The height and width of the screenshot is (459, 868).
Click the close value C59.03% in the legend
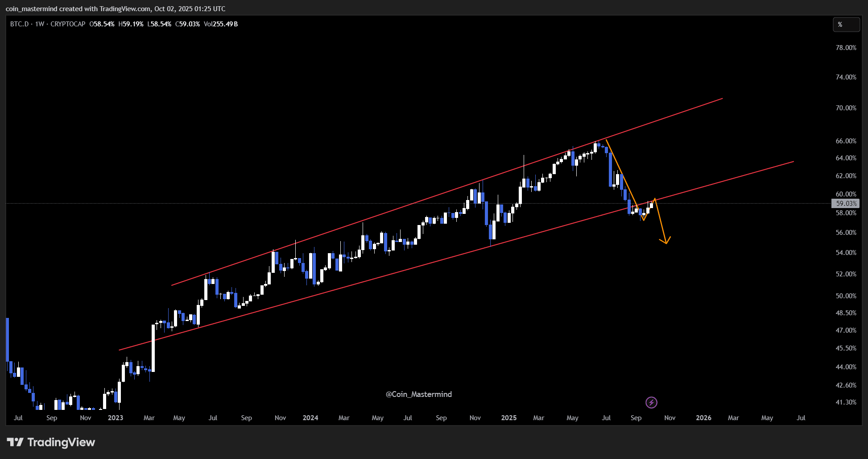pos(187,24)
